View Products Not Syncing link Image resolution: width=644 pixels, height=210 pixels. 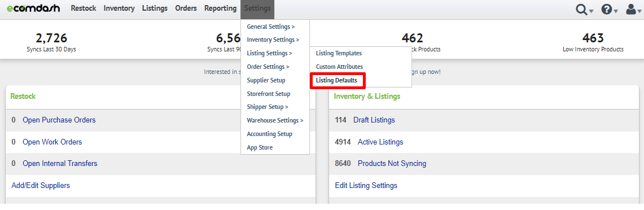392,164
